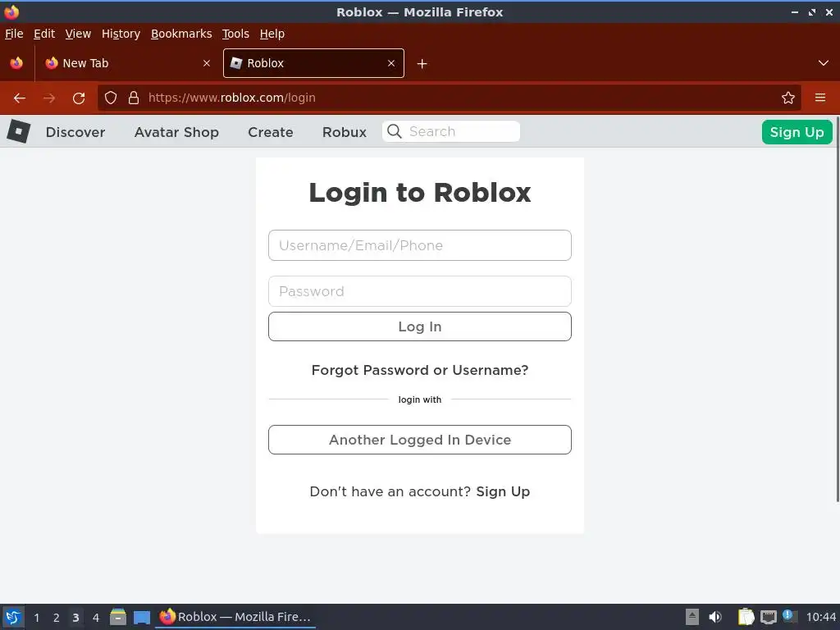The width and height of the screenshot is (840, 630).
Task: Switch to workspace 2
Action: [57, 618]
